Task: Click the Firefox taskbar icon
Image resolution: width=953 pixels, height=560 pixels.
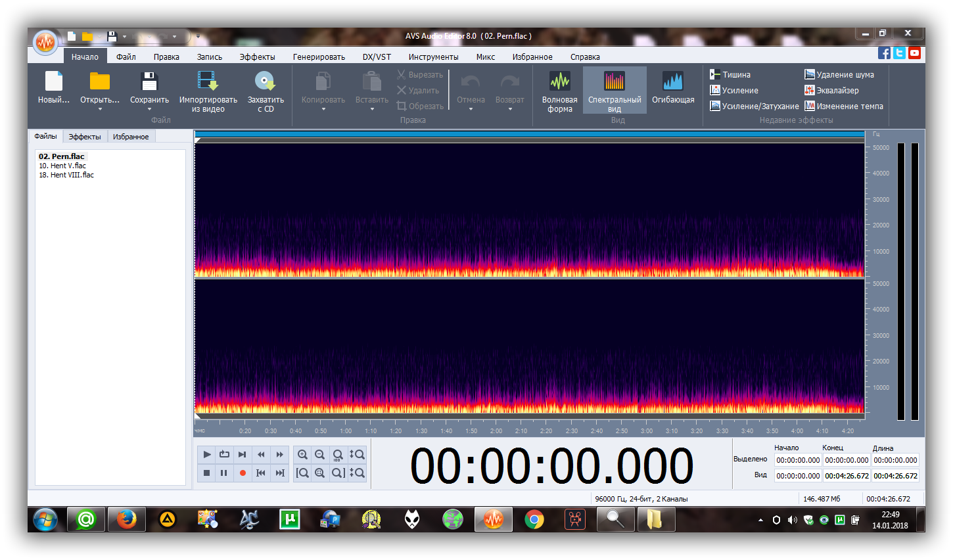Action: click(126, 520)
